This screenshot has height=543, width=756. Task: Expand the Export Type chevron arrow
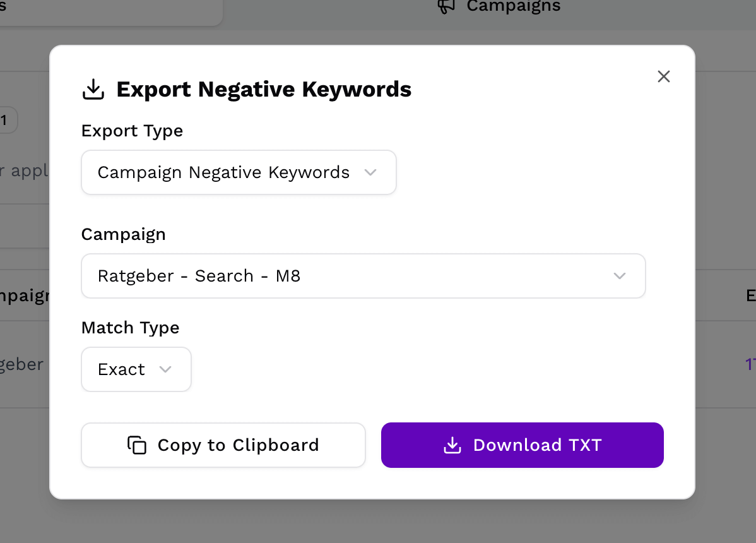370,172
